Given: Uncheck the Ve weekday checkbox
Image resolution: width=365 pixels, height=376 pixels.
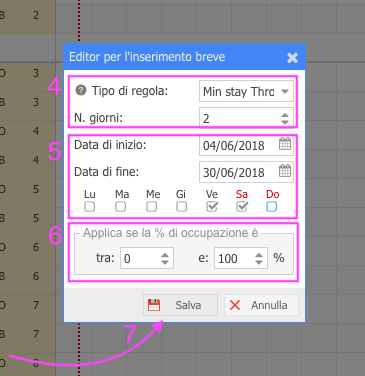Looking at the screenshot, I should [212, 207].
